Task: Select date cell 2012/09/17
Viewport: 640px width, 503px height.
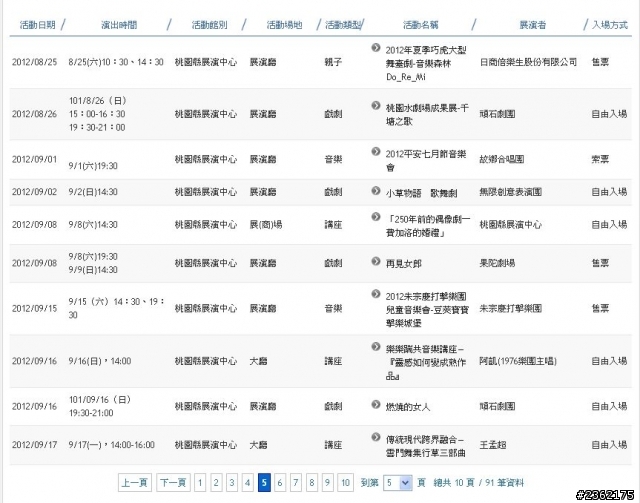Action: coord(34,445)
